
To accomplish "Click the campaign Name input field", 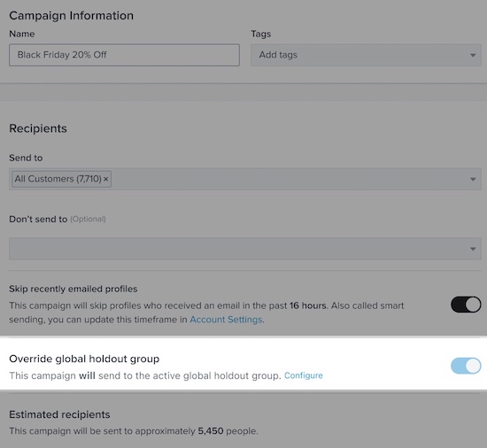I will coord(124,55).
